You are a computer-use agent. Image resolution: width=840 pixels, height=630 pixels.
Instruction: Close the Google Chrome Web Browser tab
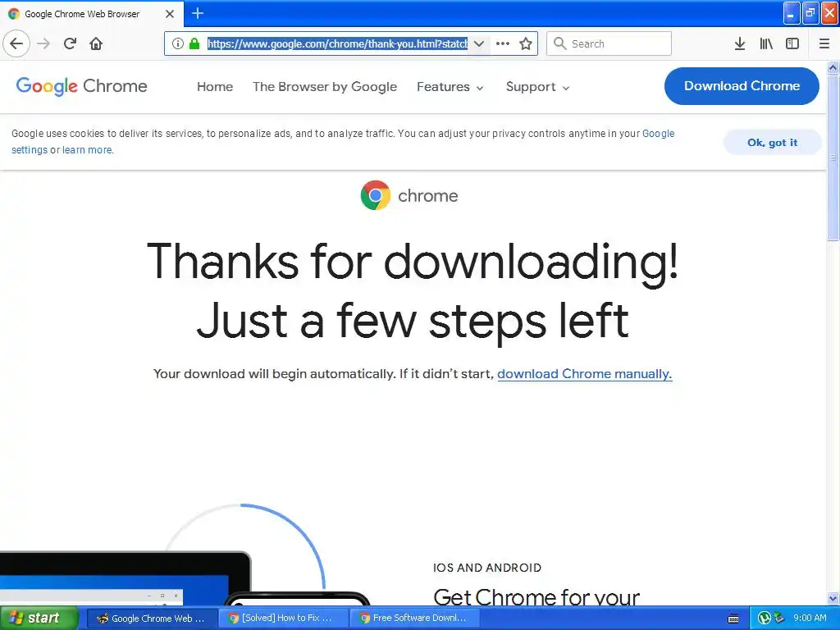170,14
